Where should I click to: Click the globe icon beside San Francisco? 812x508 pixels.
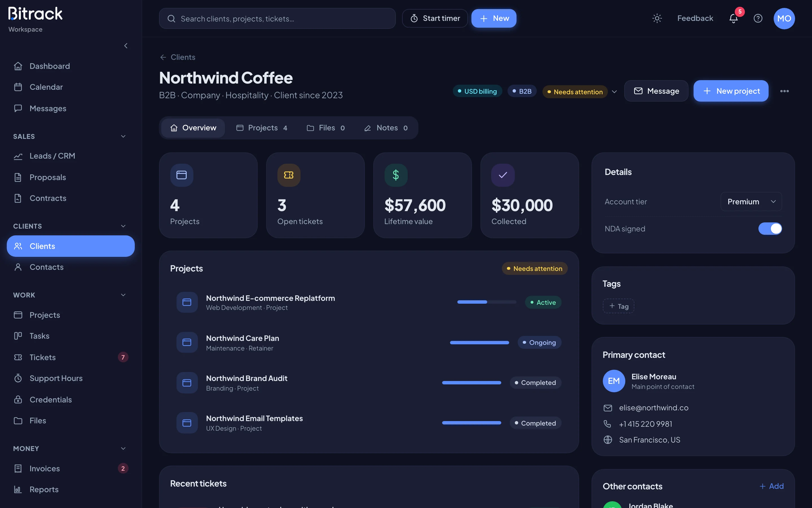pyautogui.click(x=608, y=440)
